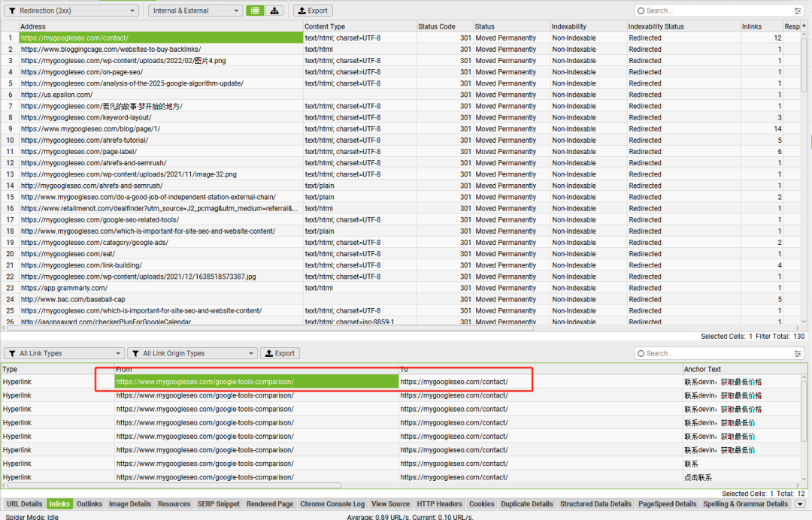Image resolution: width=812 pixels, height=520 pixels.
Task: Open HTTP Headers tab
Action: coord(439,504)
